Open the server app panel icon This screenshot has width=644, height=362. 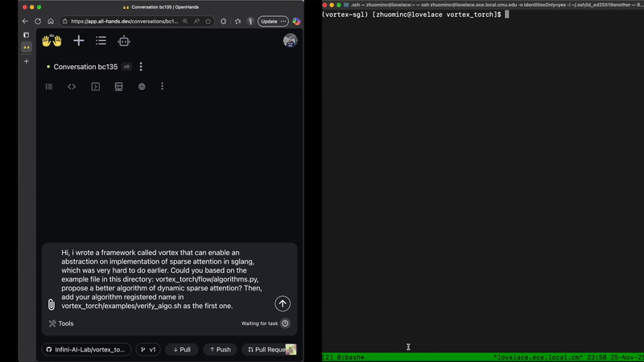click(118, 87)
